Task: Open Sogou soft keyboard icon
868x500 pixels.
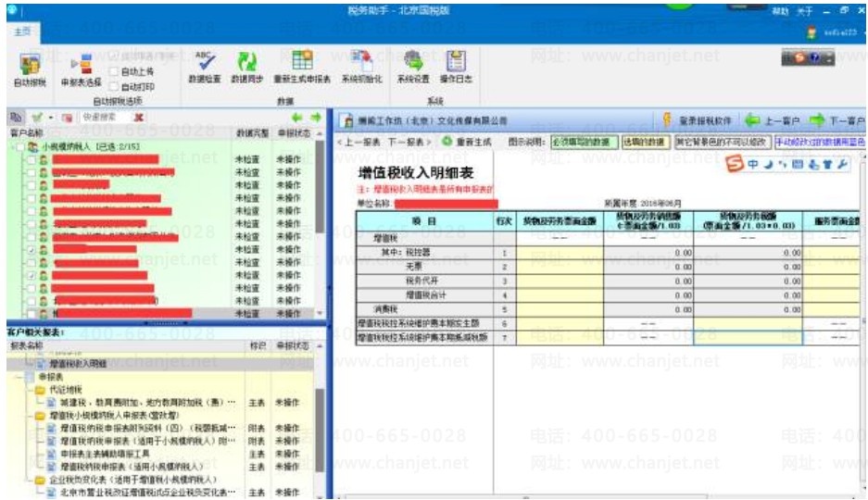Action: 798,164
